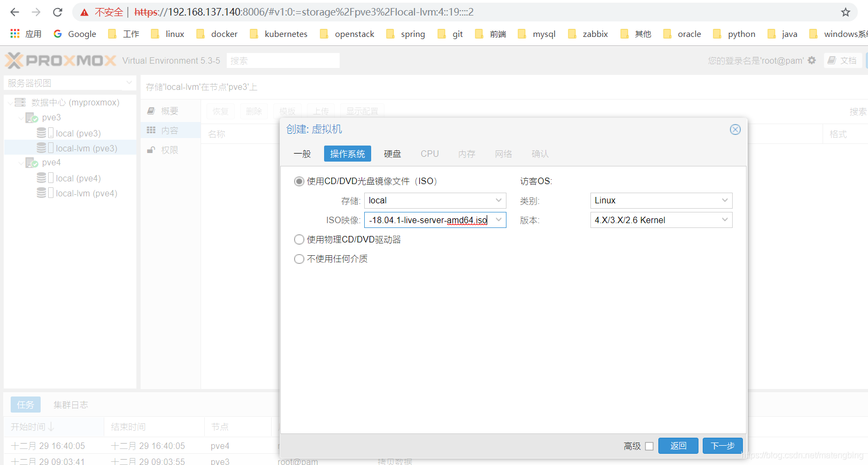The width and height of the screenshot is (868, 465).
Task: Click the 下一步 next button
Action: coord(723,446)
